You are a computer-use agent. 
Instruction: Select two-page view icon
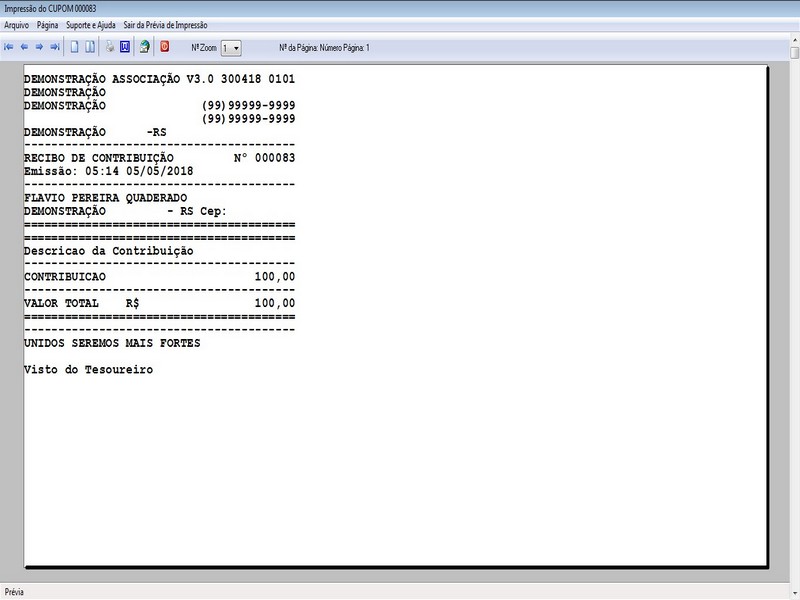point(90,47)
